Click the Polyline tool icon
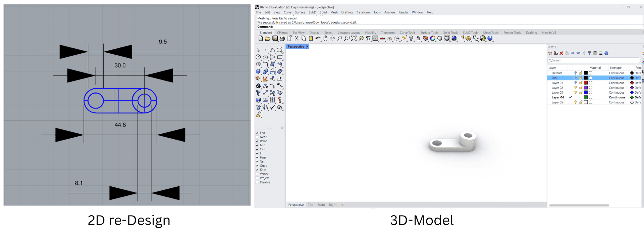This screenshot has height=233, width=644. coord(272,50)
